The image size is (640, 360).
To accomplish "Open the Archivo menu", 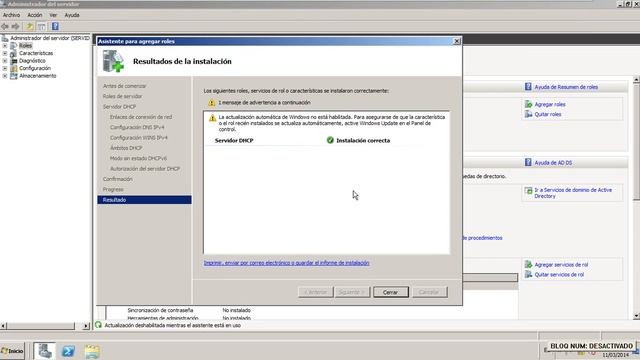I will coord(11,15).
